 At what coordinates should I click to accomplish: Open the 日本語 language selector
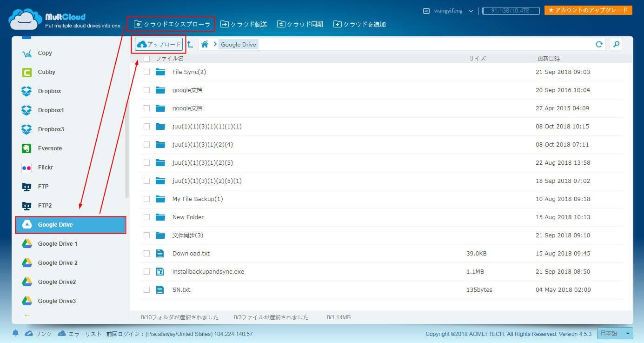615,333
